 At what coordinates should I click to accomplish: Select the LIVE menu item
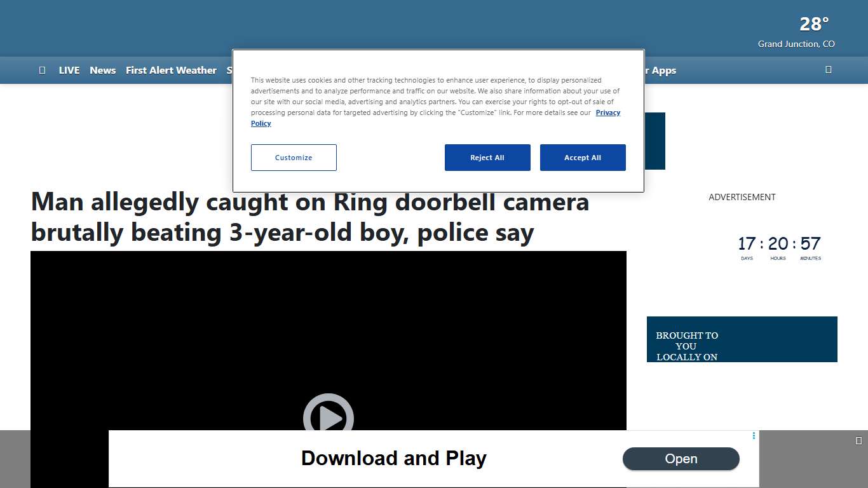coord(69,70)
